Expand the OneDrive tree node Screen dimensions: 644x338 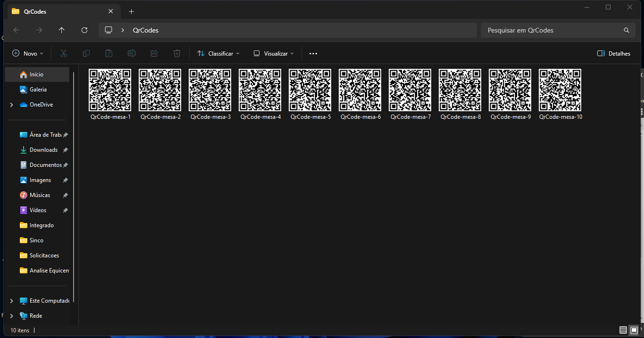point(11,105)
